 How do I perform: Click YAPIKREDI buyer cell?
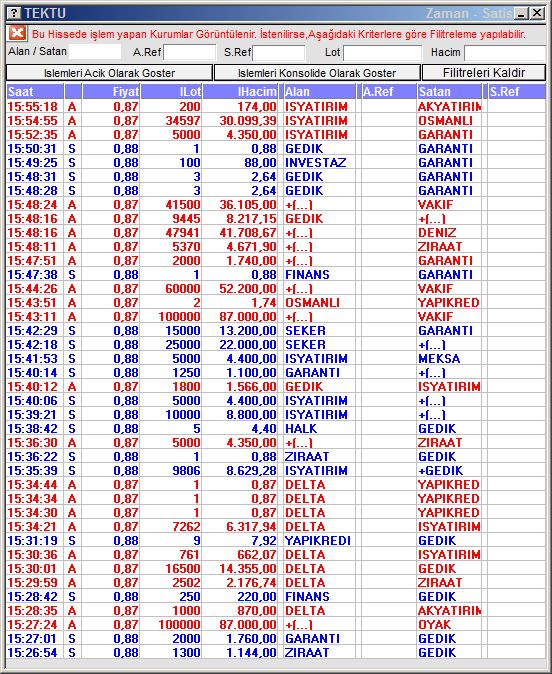click(x=318, y=541)
